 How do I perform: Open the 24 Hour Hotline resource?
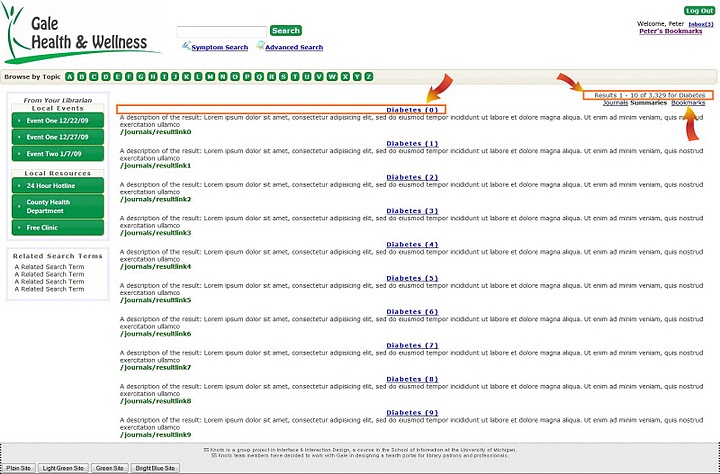click(x=57, y=186)
